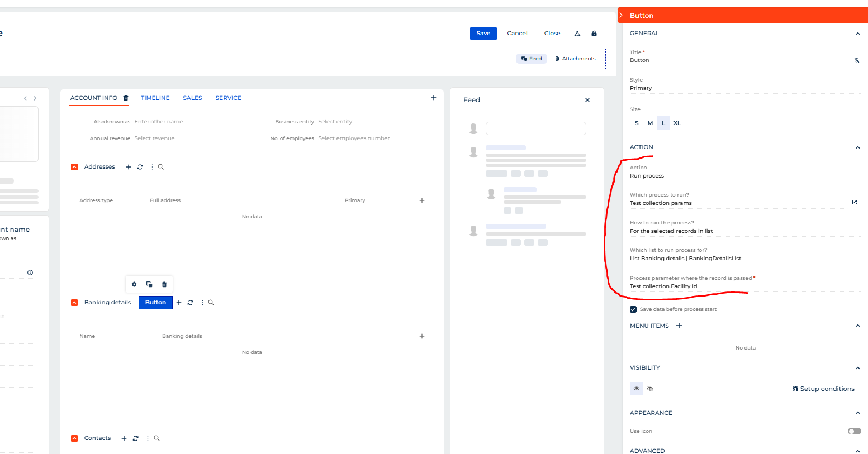Switch to the ACCOUNT INFO tab
868x454 pixels.
(94, 98)
